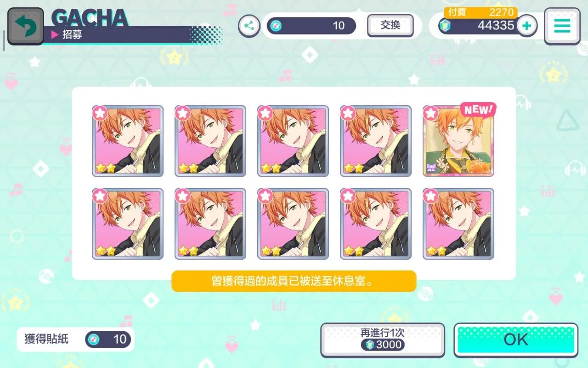Select the NEW orange-haired card thumbnail
Viewport: 588px width, 368px height.
click(x=458, y=141)
